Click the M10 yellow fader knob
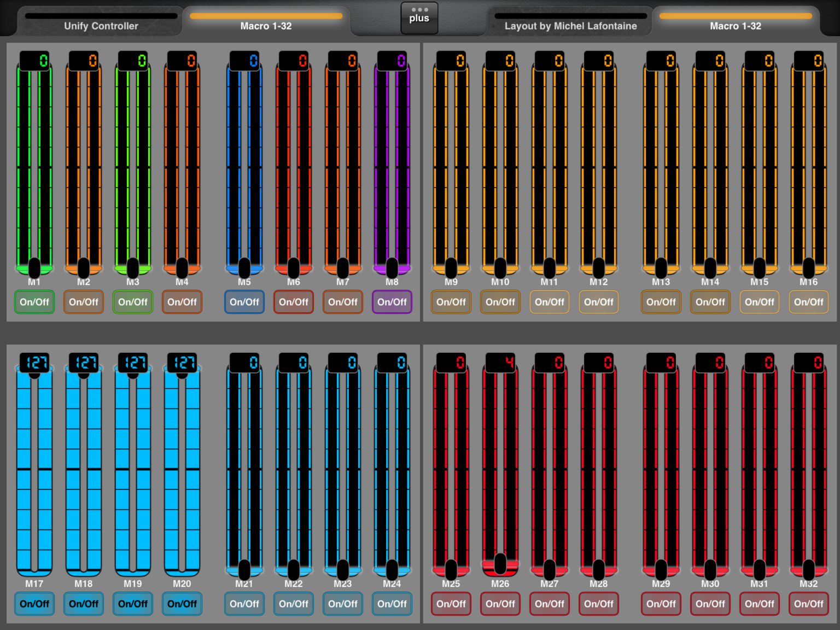 click(x=500, y=267)
